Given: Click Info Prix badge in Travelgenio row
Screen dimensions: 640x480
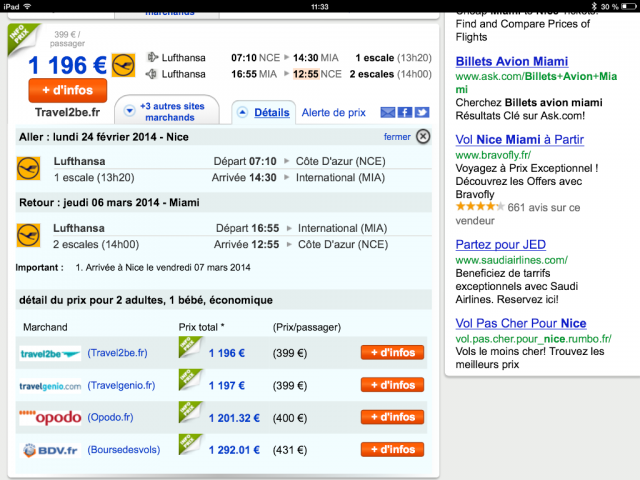Looking at the screenshot, I should (x=190, y=379).
